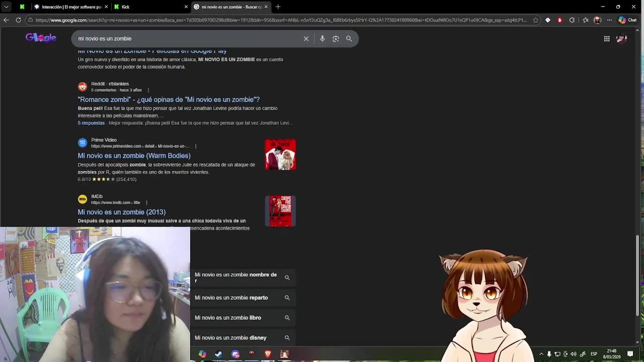This screenshot has height=362, width=644.
Task: Click the Prime Video movie poster thumbnail
Action: pyautogui.click(x=280, y=154)
